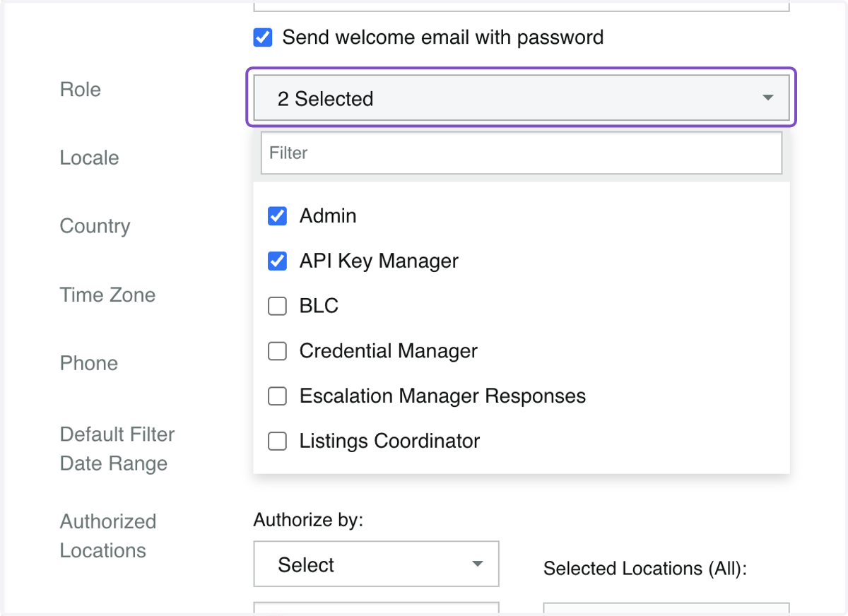848x616 pixels.
Task: Open the Authorize by Select dropdown
Action: pyautogui.click(x=377, y=564)
